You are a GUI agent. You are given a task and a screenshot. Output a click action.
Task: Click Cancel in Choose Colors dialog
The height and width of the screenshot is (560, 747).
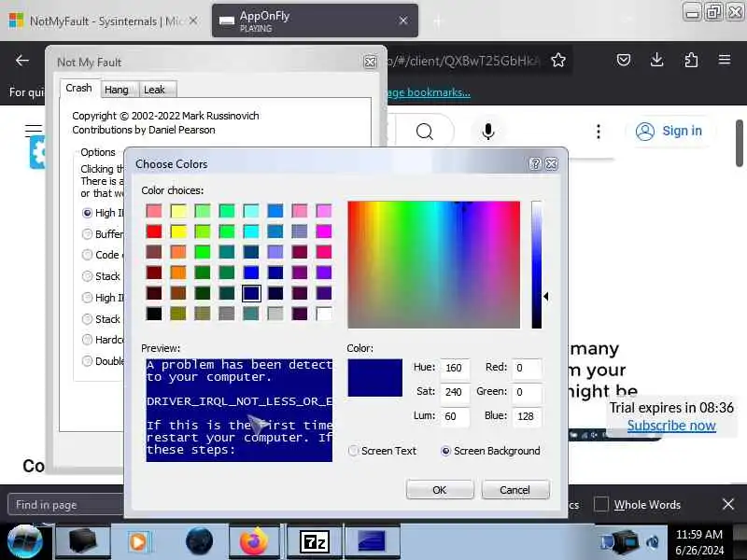pos(514,490)
